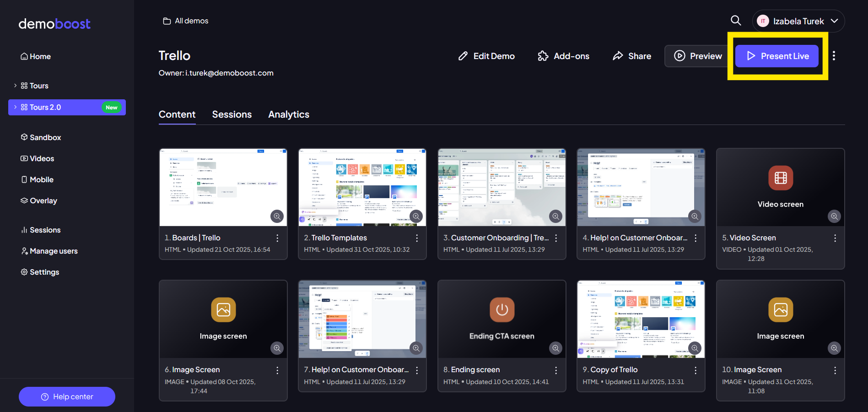Zoom into the Video Screen preview
Image resolution: width=868 pixels, height=412 pixels.
coord(834,216)
